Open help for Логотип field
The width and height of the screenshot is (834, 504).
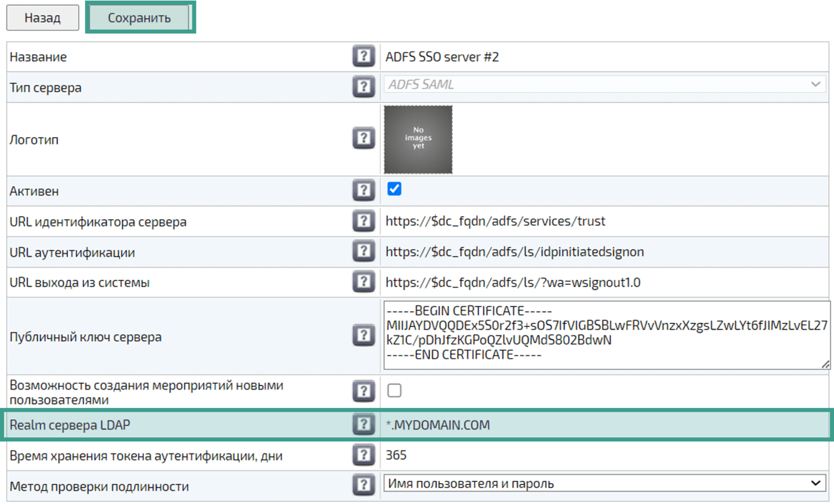coord(363,139)
